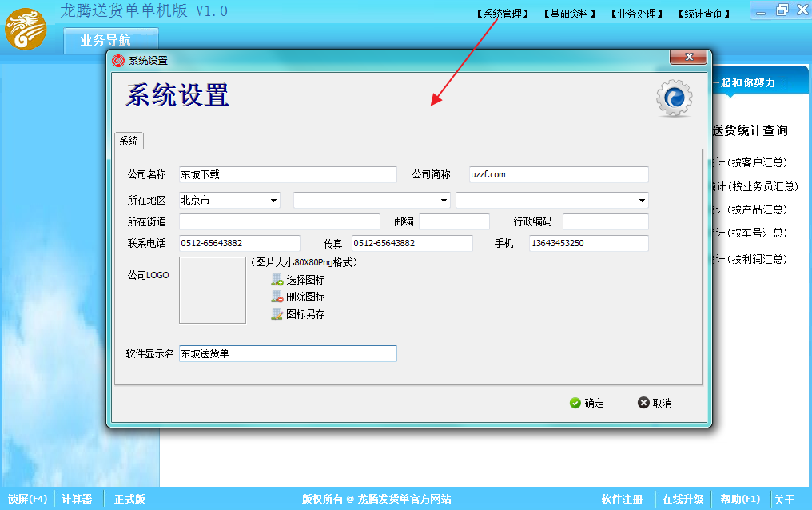Confirm settings with 确定 button

click(587, 403)
